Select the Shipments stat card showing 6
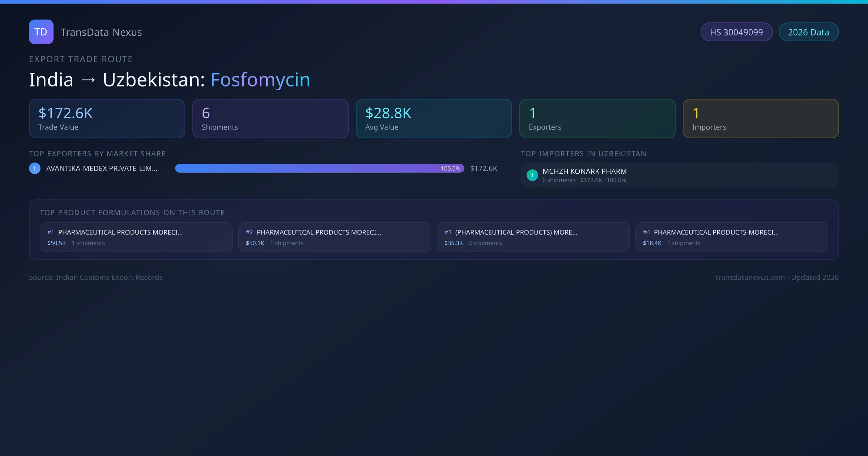The height and width of the screenshot is (456, 868). coord(270,118)
